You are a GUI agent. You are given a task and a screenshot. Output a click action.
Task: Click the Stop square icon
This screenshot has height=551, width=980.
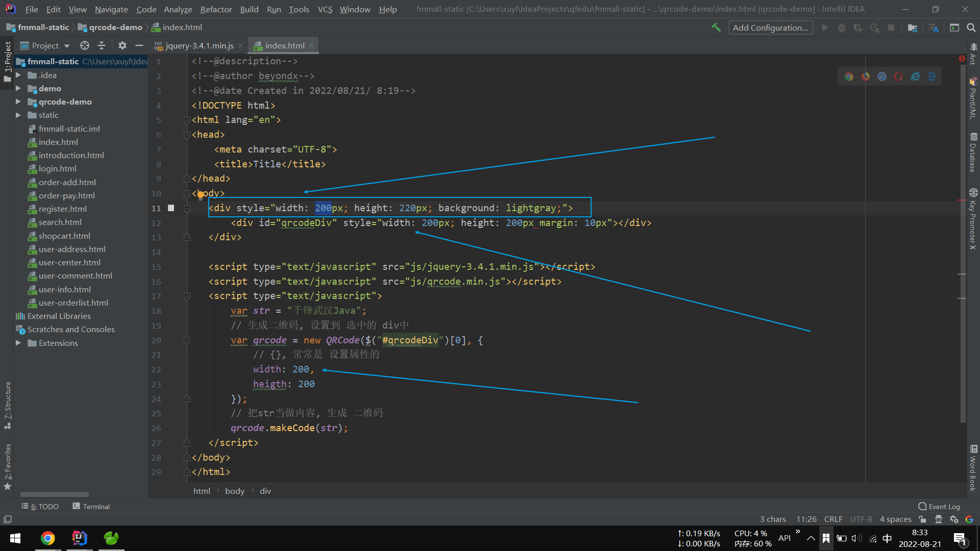click(891, 28)
